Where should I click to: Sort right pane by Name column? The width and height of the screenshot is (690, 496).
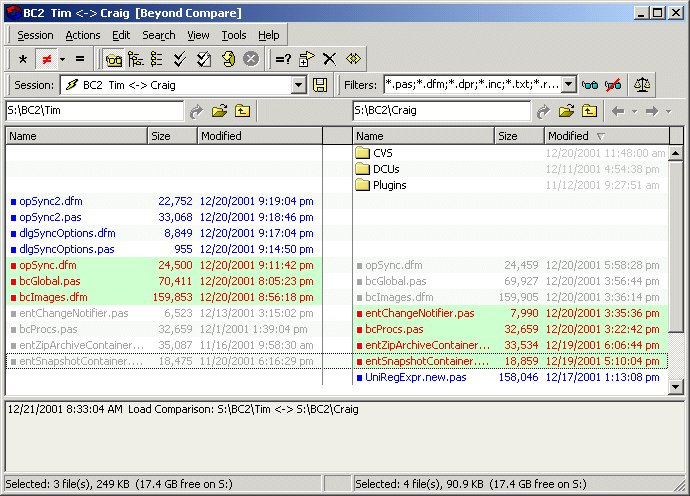tap(423, 136)
